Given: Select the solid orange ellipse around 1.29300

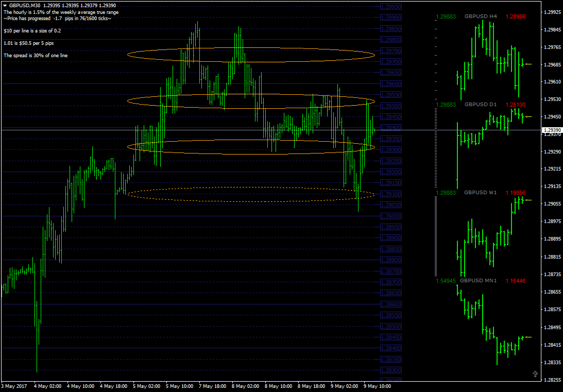Looking at the screenshot, I should point(251,147).
